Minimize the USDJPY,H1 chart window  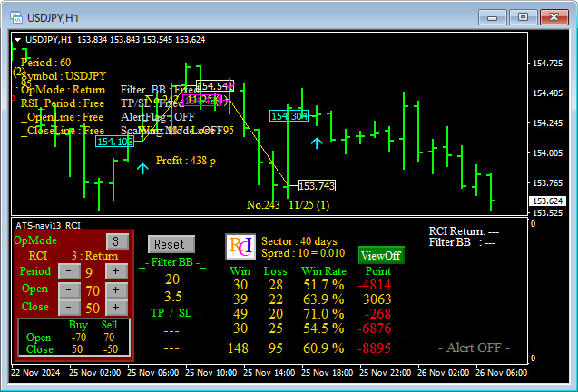coord(492,17)
